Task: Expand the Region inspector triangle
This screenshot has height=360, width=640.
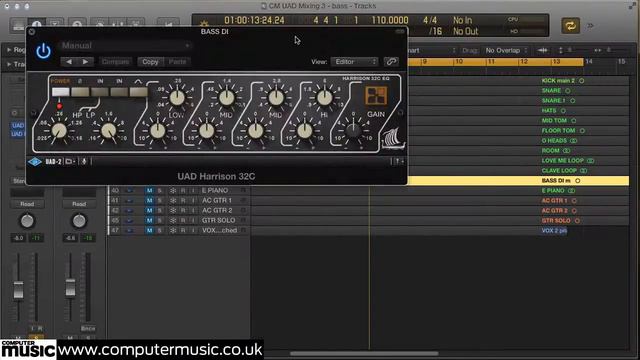Action: (x=9, y=50)
